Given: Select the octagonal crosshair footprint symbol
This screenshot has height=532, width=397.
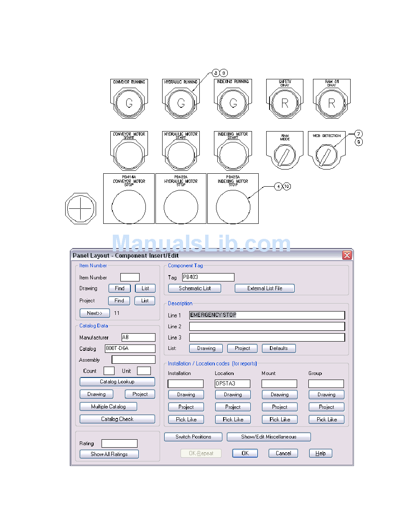Looking at the screenshot, I should tap(81, 208).
